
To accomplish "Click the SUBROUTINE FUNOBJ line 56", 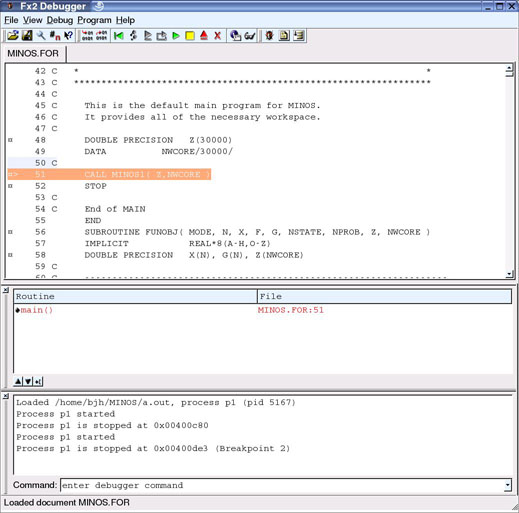I will tap(257, 232).
